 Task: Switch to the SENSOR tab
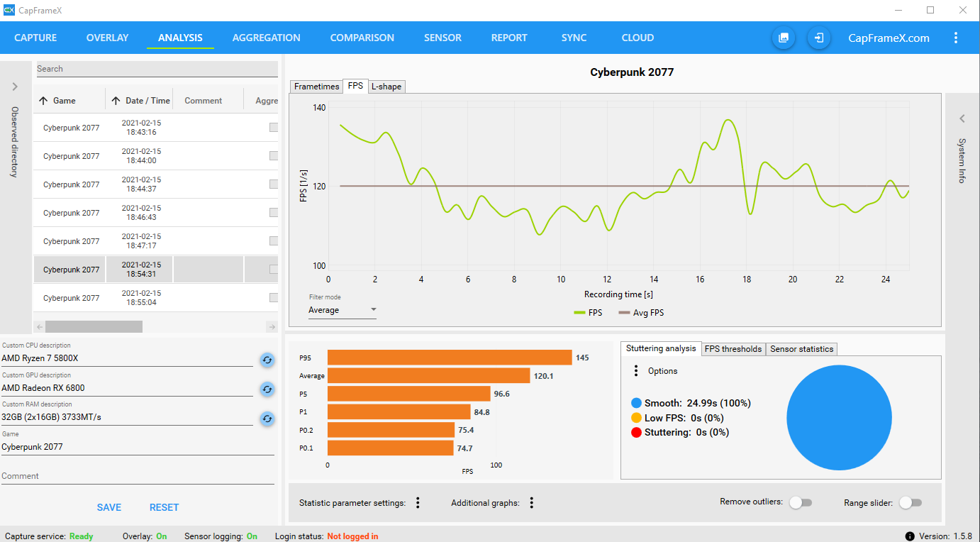[x=442, y=38]
